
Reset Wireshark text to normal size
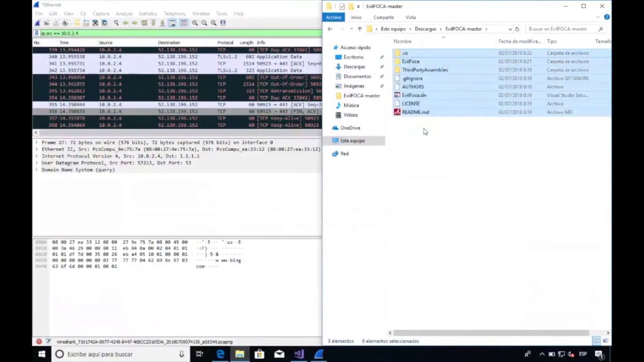(x=213, y=23)
